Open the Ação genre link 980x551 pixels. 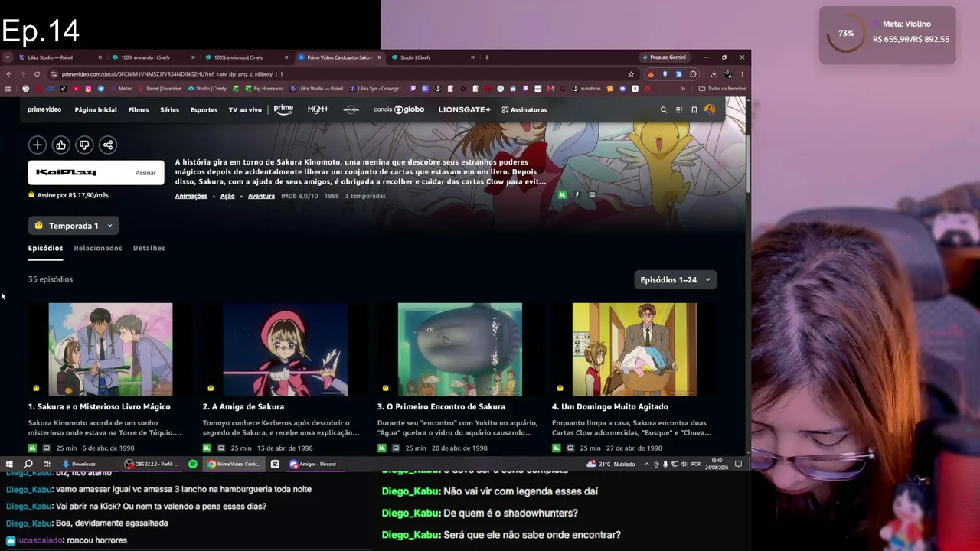pos(227,196)
